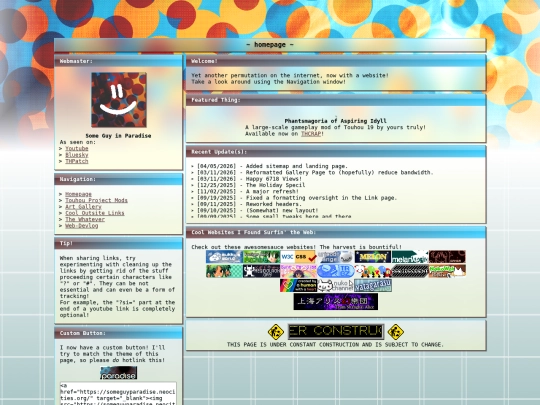Open Touhou Project Mods page

[96, 200]
